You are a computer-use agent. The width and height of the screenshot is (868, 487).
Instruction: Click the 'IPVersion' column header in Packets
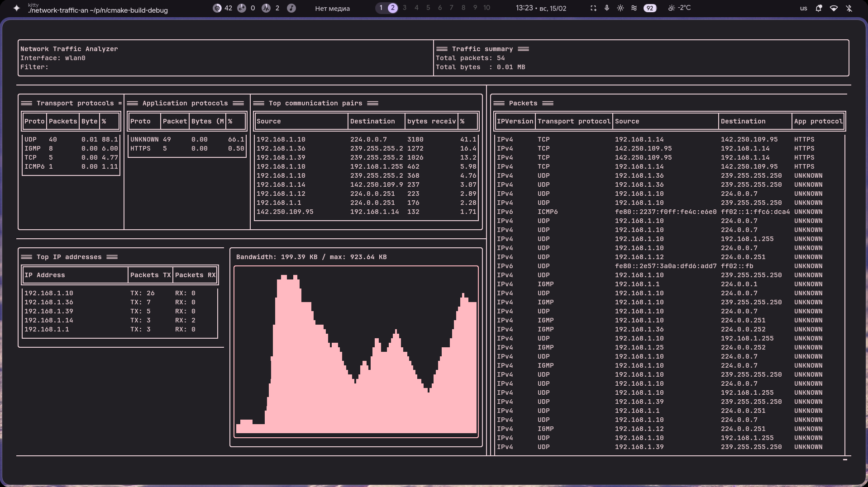[515, 121]
